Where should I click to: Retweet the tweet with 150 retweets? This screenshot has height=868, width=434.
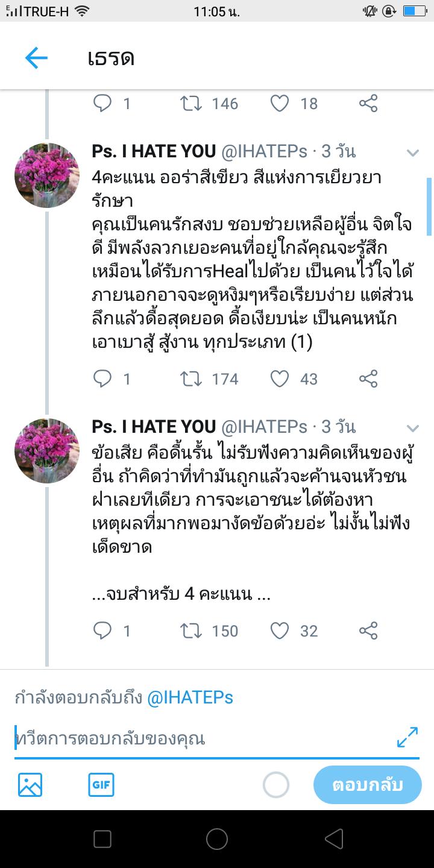click(x=191, y=631)
